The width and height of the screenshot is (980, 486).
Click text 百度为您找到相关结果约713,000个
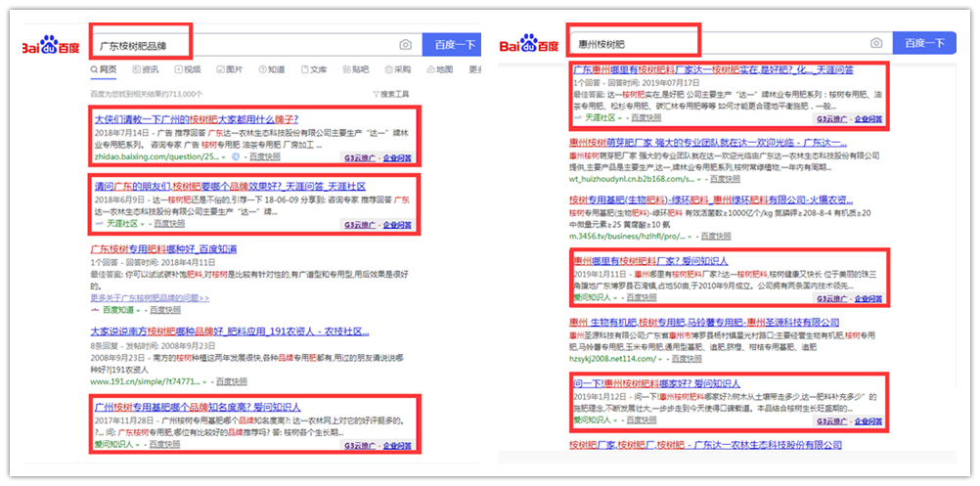(x=147, y=94)
